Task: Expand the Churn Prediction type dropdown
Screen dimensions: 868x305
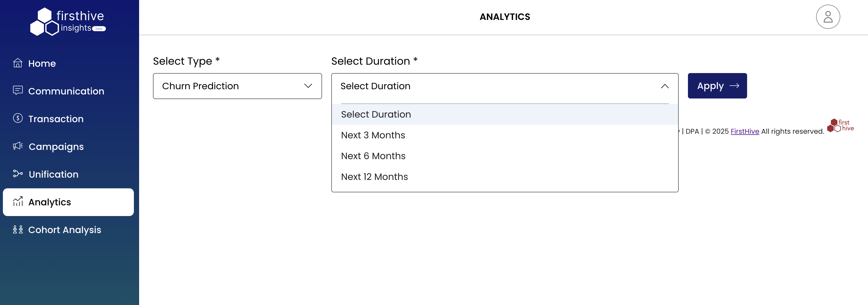Action: [x=237, y=86]
